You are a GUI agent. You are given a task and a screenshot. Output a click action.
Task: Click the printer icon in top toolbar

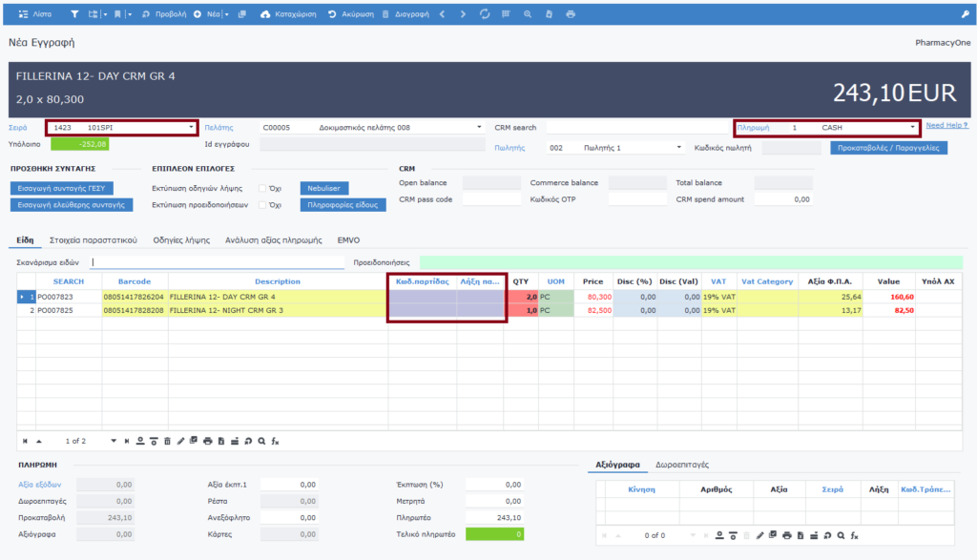point(571,14)
